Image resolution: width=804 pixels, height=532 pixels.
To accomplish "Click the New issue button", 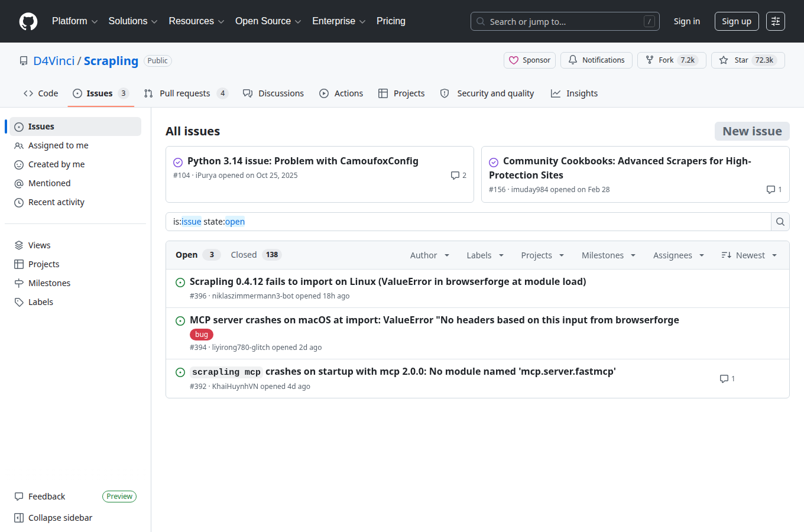I will [x=752, y=131].
